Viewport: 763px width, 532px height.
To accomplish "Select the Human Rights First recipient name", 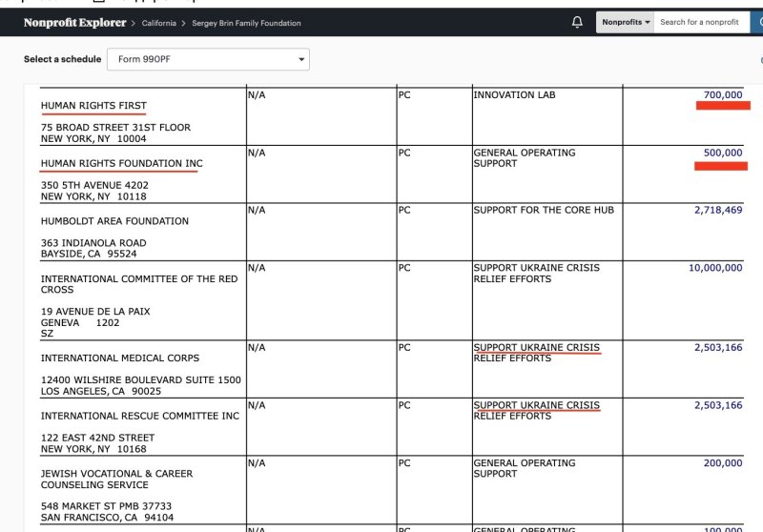I will coord(93,106).
